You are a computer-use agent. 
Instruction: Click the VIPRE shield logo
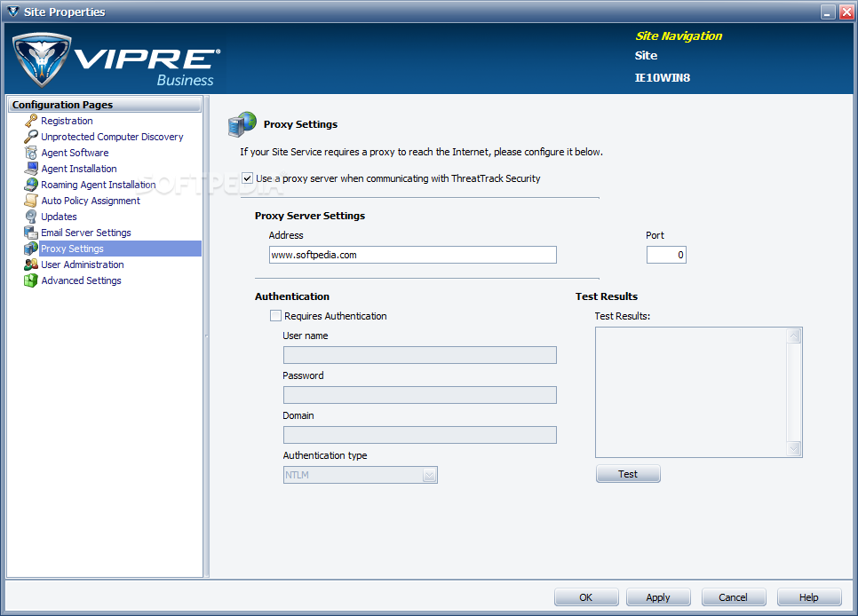point(42,59)
